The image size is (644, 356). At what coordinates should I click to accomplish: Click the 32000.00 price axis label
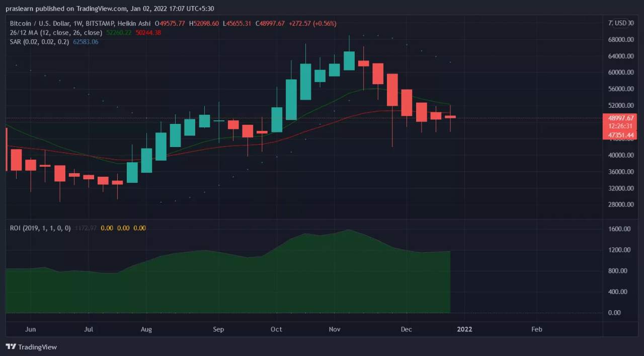pos(620,189)
